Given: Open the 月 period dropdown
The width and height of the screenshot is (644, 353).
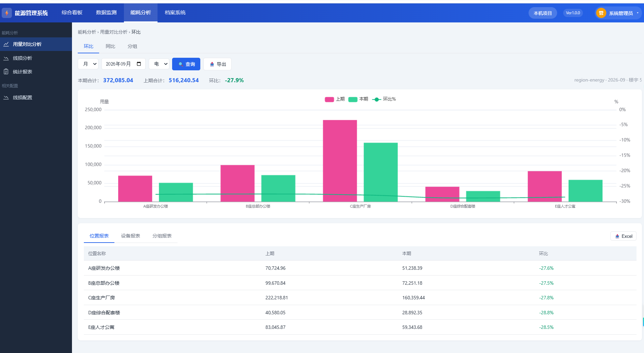Looking at the screenshot, I should (88, 64).
